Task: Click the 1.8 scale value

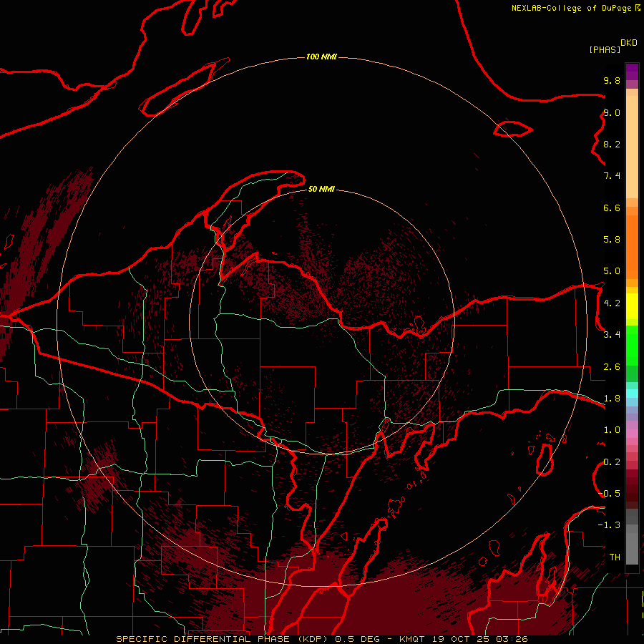Action: pyautogui.click(x=612, y=399)
